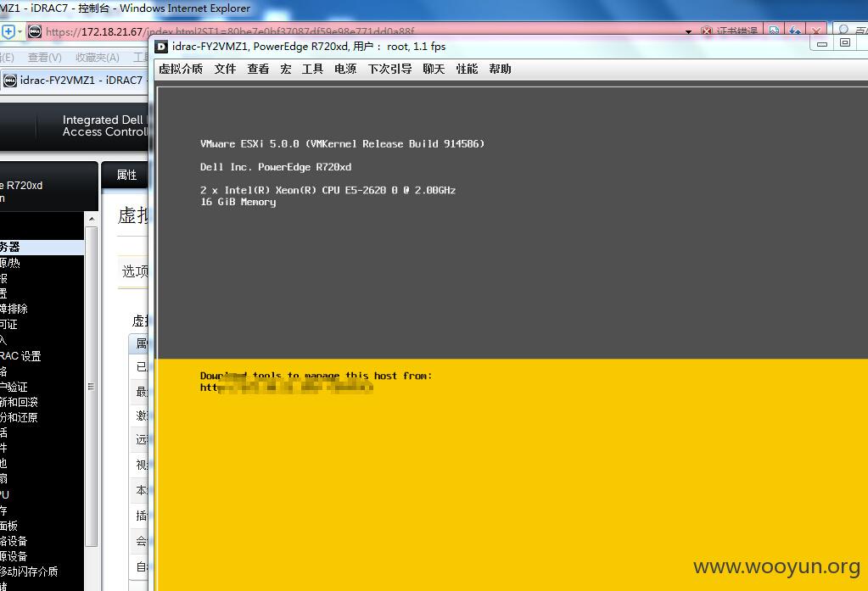Open the 帮助 menu
Screen dimensions: 868x591
[x=500, y=69]
